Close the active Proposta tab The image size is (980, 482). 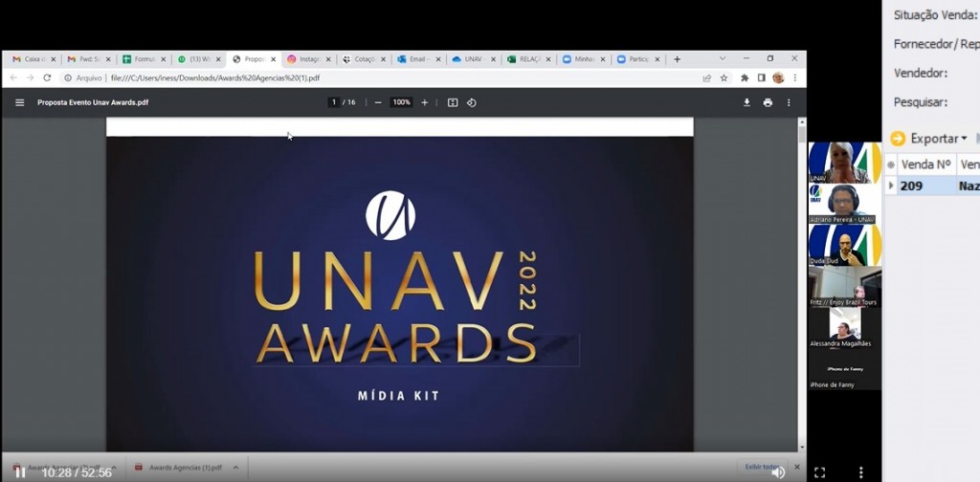point(273,59)
